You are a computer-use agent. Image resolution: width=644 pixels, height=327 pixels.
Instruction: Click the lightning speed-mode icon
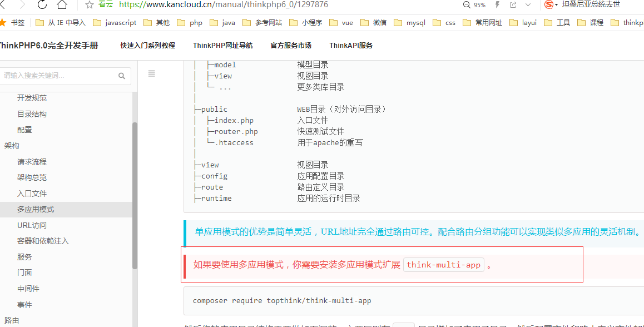click(x=497, y=5)
